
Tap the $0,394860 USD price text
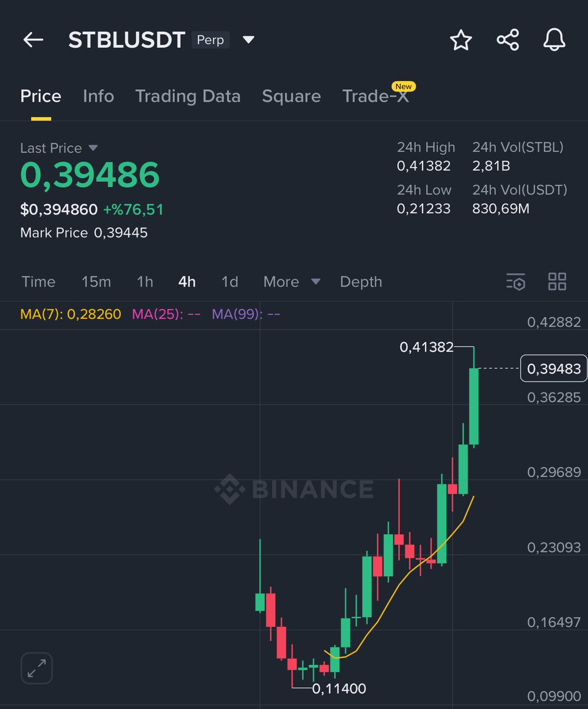(x=59, y=210)
